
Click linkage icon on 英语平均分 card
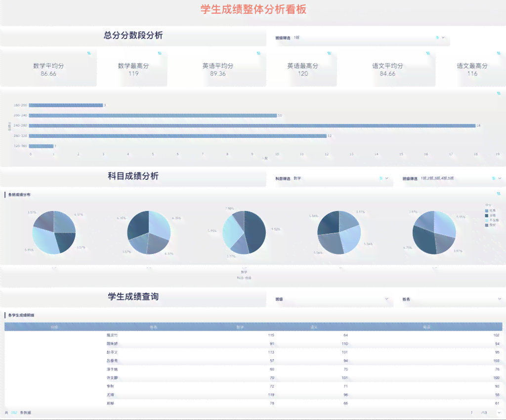258,53
